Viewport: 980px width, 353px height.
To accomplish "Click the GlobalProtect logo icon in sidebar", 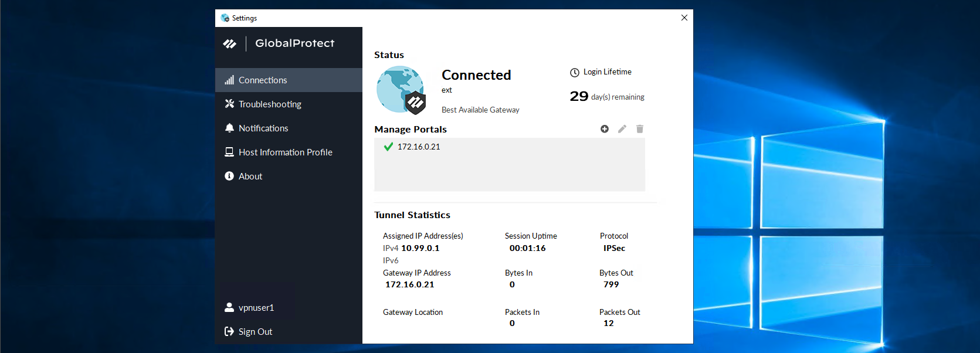I will coord(230,44).
